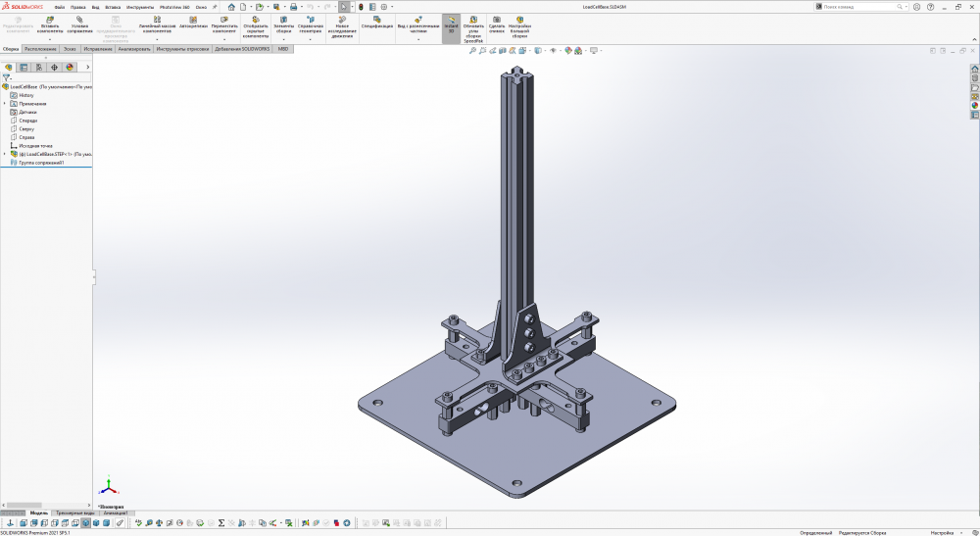Screen dimensions: 980x536
Task: Switch to the Эскиз ribbon tab
Action: [x=70, y=48]
